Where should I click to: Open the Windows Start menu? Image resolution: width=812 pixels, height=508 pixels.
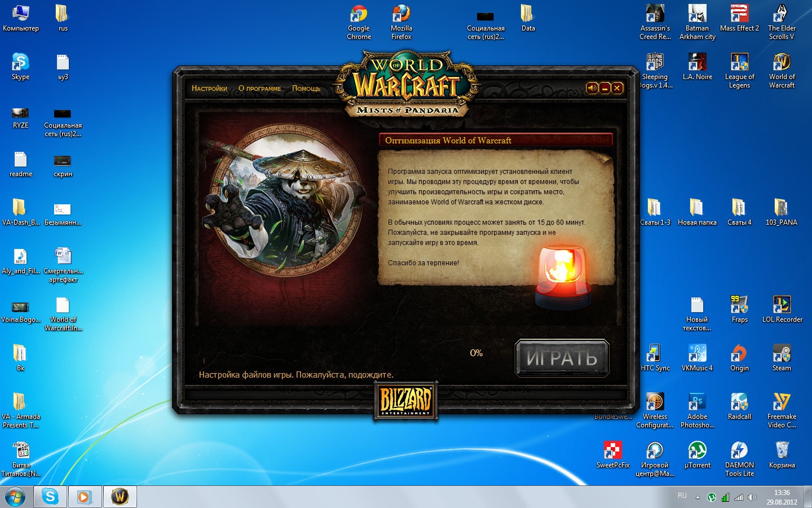click(x=15, y=497)
